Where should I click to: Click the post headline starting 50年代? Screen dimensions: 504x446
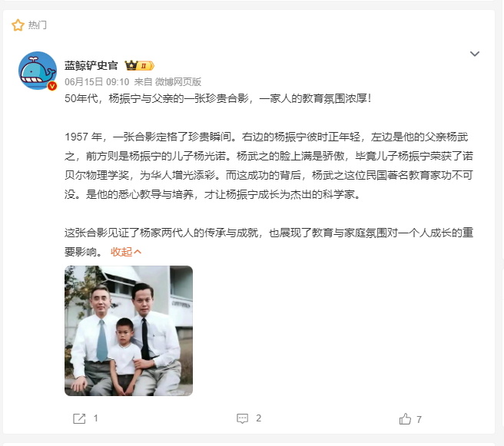218,98
